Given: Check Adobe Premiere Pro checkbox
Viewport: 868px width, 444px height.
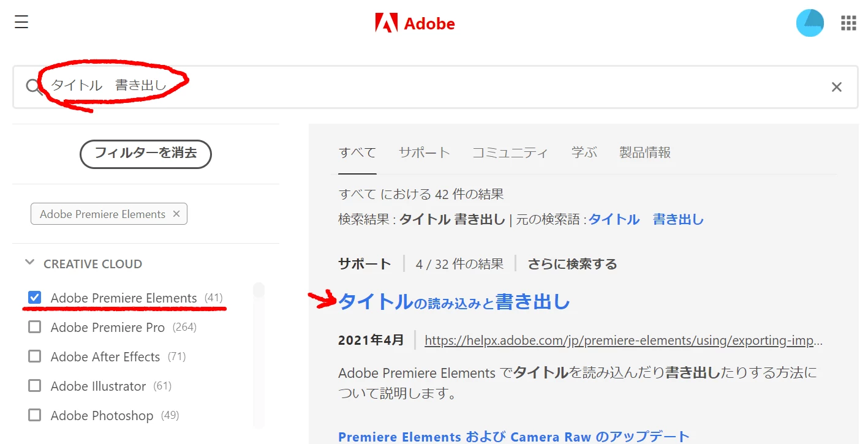Looking at the screenshot, I should coord(35,327).
